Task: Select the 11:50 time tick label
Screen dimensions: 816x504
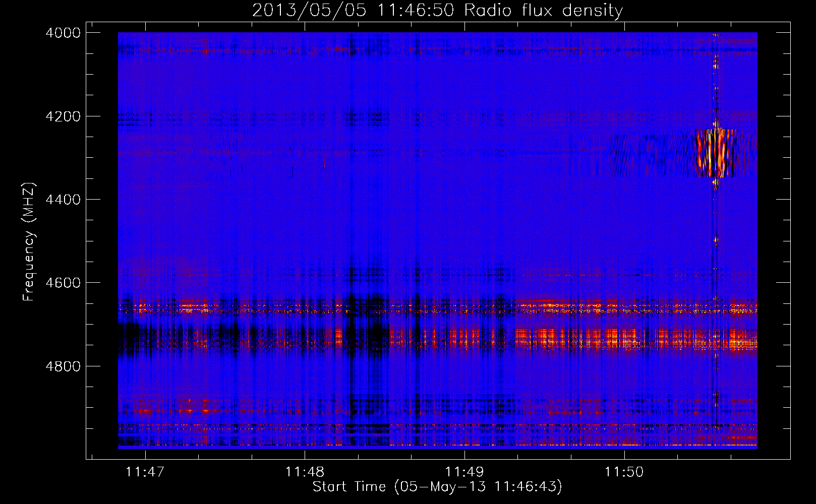Action: click(624, 472)
